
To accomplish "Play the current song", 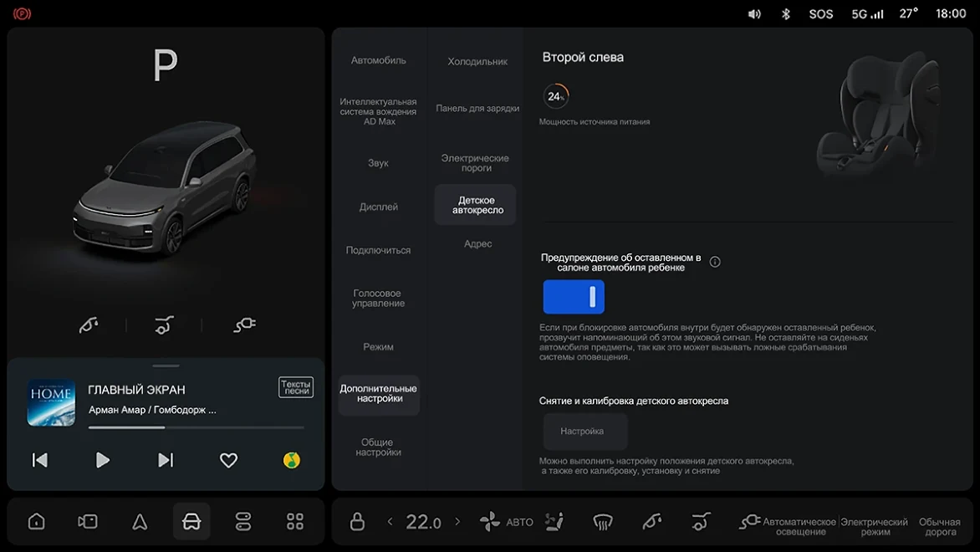I will click(103, 460).
